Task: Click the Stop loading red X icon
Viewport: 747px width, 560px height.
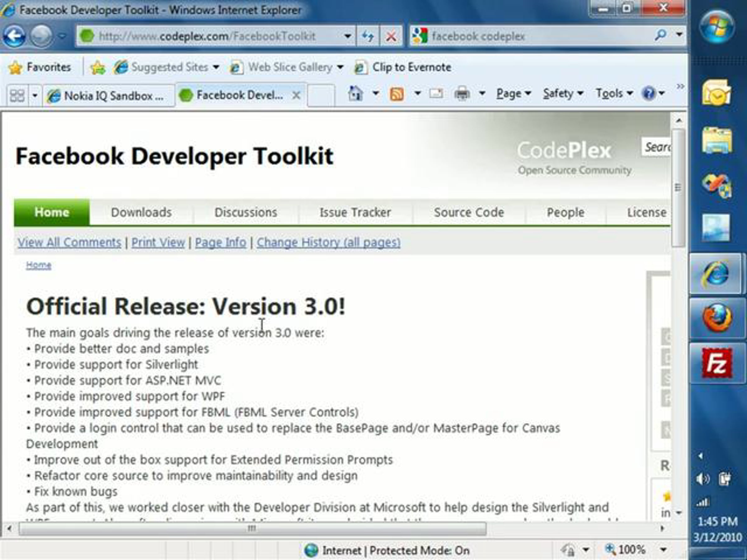Action: point(391,36)
